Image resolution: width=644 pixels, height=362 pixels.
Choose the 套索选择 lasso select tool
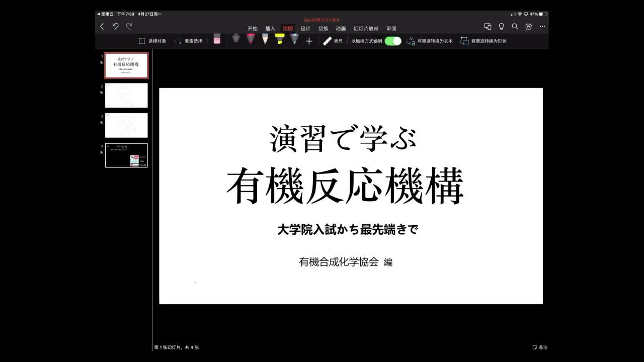coord(188,41)
